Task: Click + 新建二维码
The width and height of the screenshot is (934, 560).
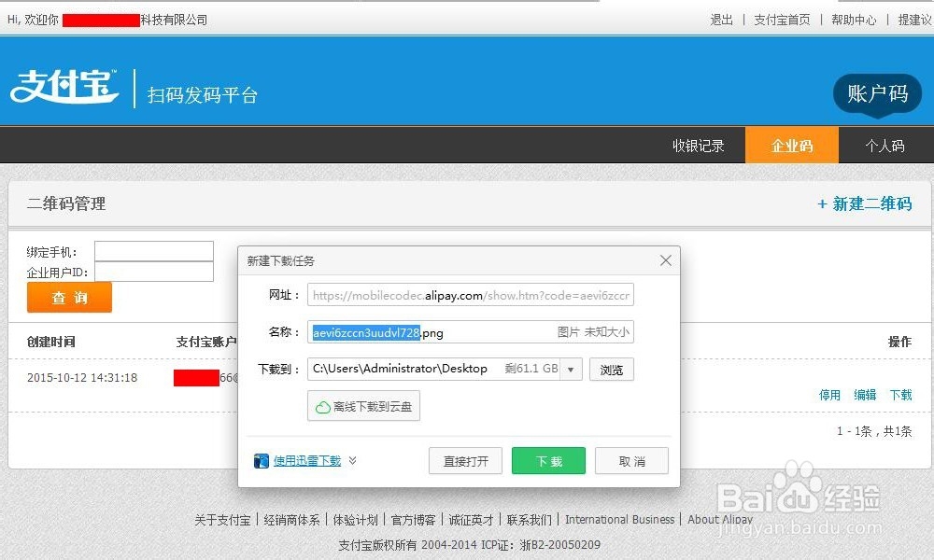Action: pos(864,204)
